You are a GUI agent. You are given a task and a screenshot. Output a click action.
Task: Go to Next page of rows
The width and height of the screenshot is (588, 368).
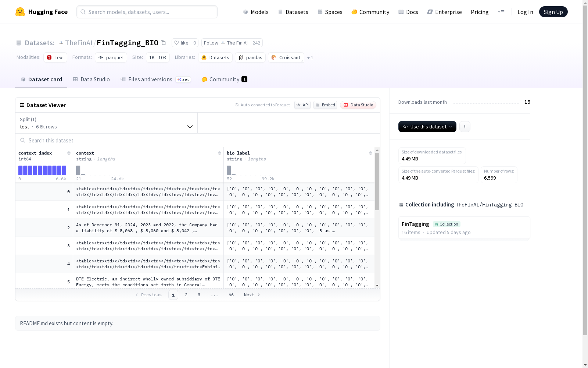pos(252,295)
